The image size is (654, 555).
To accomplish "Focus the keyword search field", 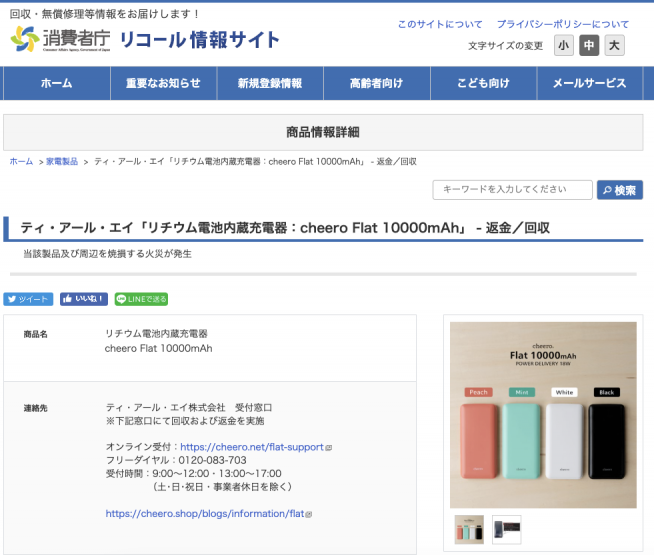I will tap(512, 190).
